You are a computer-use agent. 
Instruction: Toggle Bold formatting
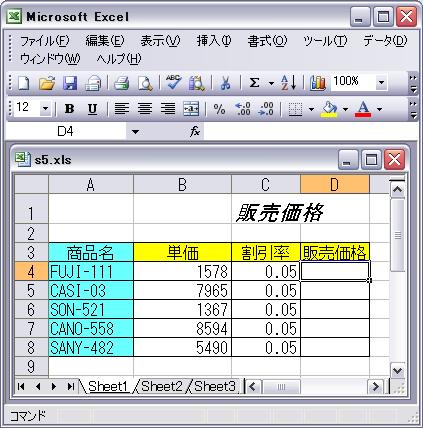[x=69, y=109]
